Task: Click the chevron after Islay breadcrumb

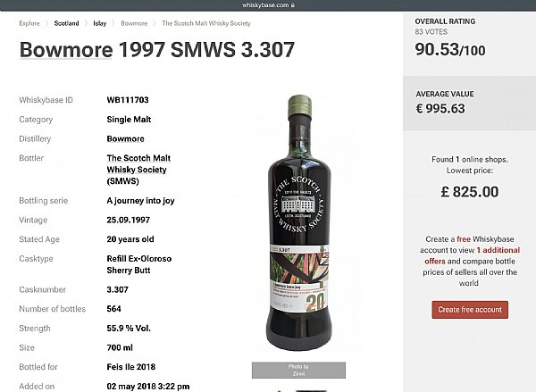Action: [113, 23]
